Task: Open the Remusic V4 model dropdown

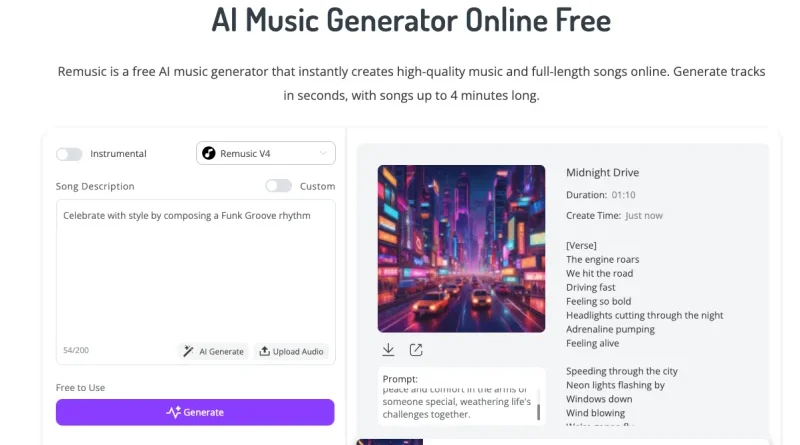Action: (266, 153)
